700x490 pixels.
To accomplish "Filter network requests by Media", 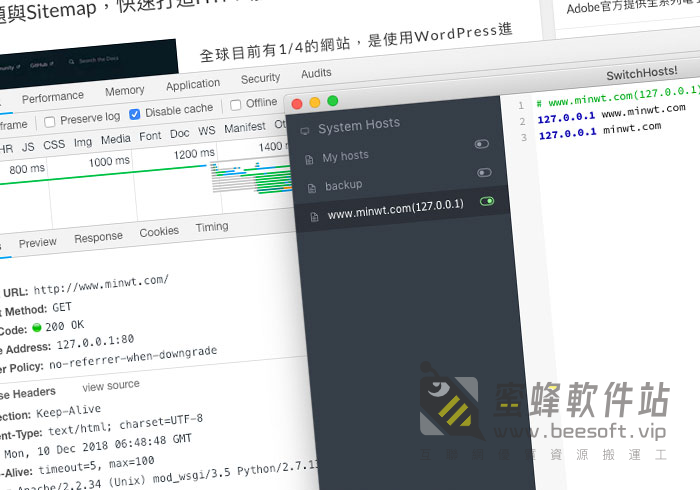I will 116,139.
